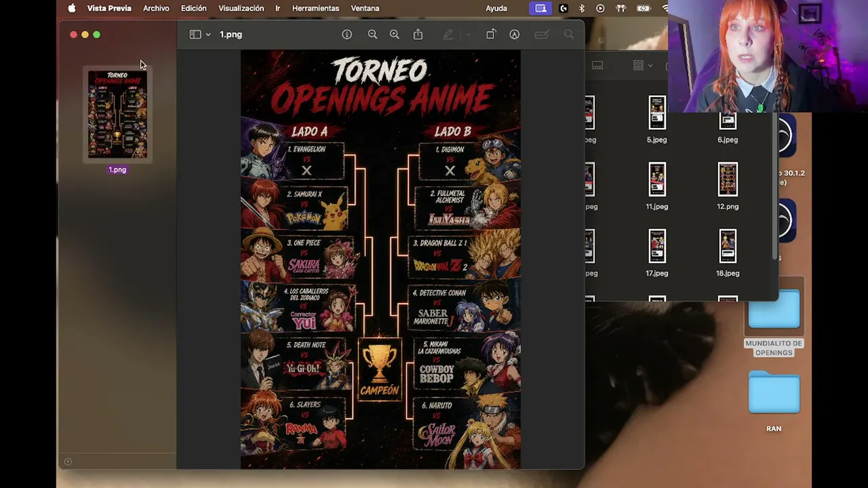Select the 1.png thumbnail in the sidebar

coord(117,115)
